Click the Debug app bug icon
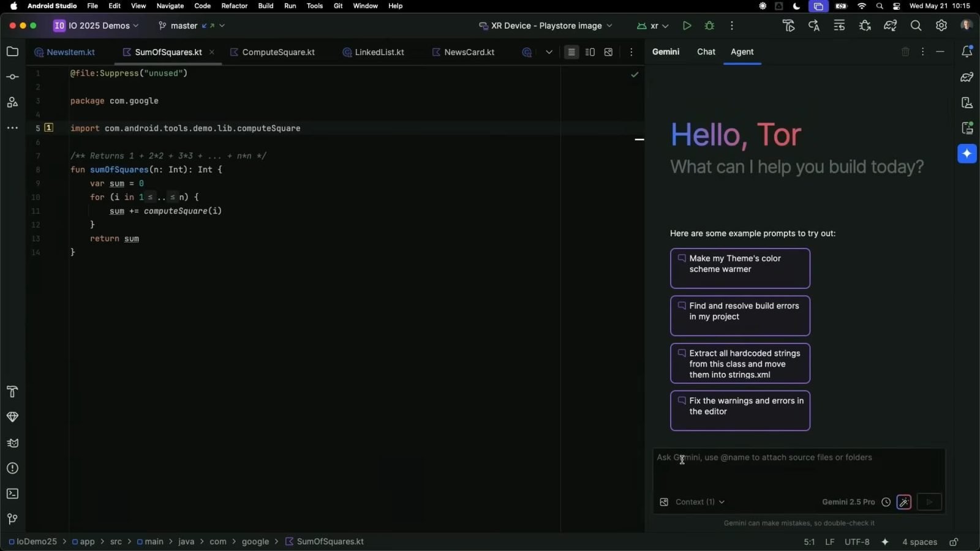The width and height of the screenshot is (980, 551). [709, 26]
